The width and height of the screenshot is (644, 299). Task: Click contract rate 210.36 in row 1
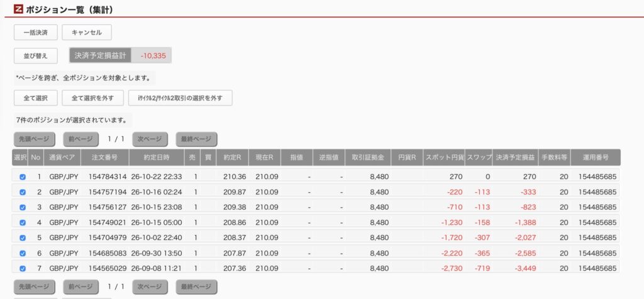click(235, 177)
